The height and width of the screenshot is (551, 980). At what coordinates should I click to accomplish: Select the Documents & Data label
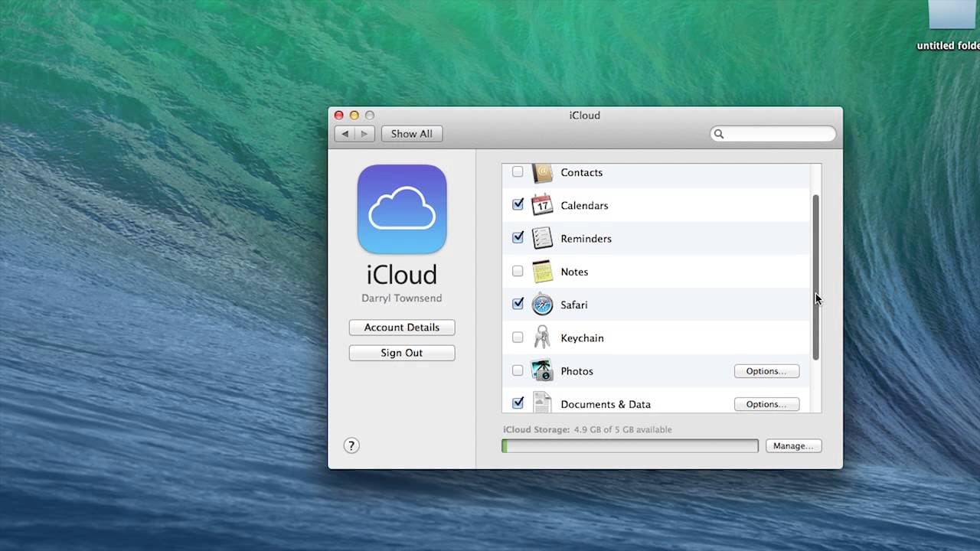pyautogui.click(x=606, y=404)
